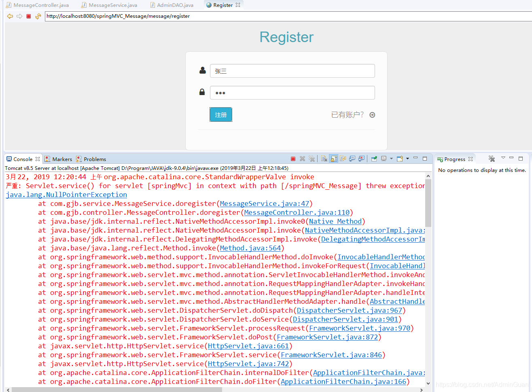
Task: Click the browser back arrow
Action: coord(10,17)
